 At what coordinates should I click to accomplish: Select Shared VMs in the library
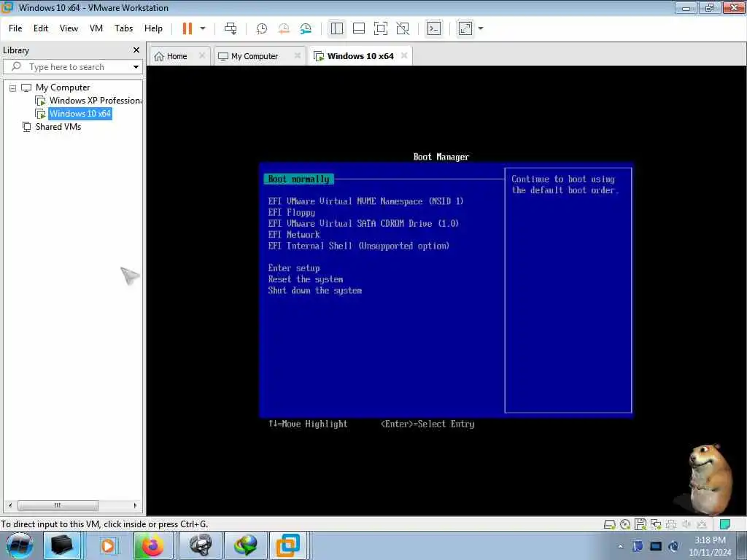point(58,127)
